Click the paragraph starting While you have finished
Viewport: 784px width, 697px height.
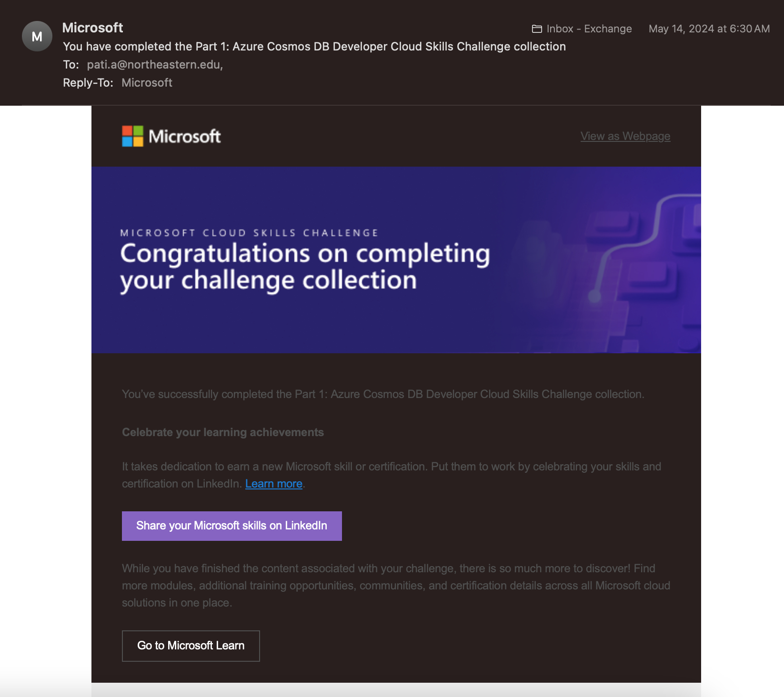(396, 586)
